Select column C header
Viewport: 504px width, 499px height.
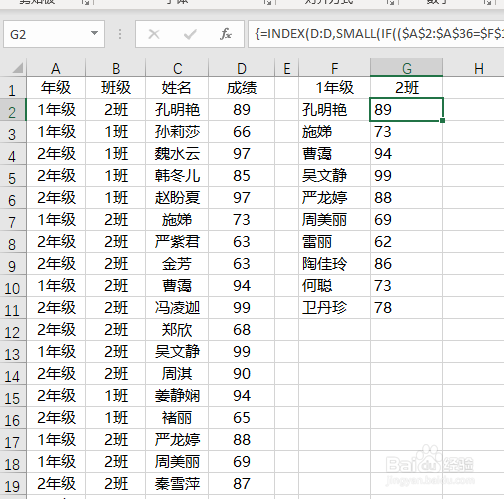177,68
